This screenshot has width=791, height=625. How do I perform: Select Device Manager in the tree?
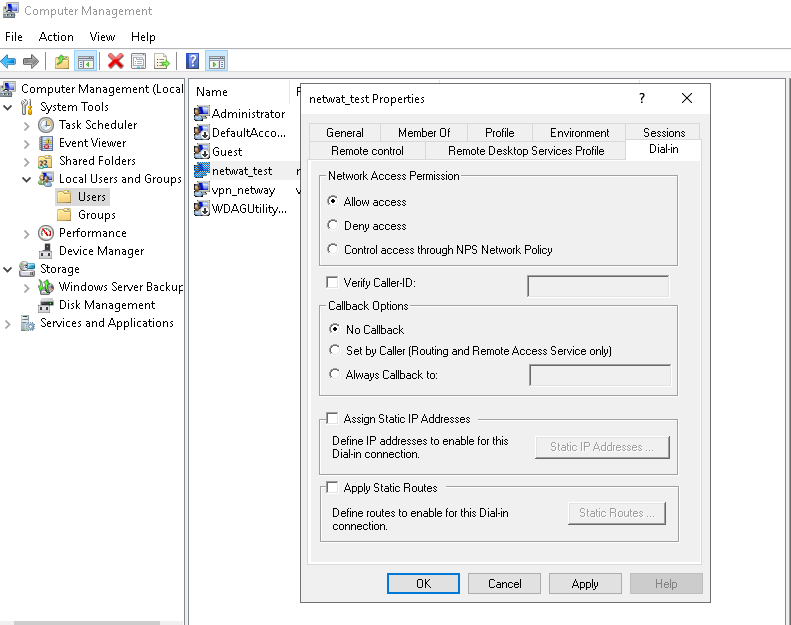[101, 251]
